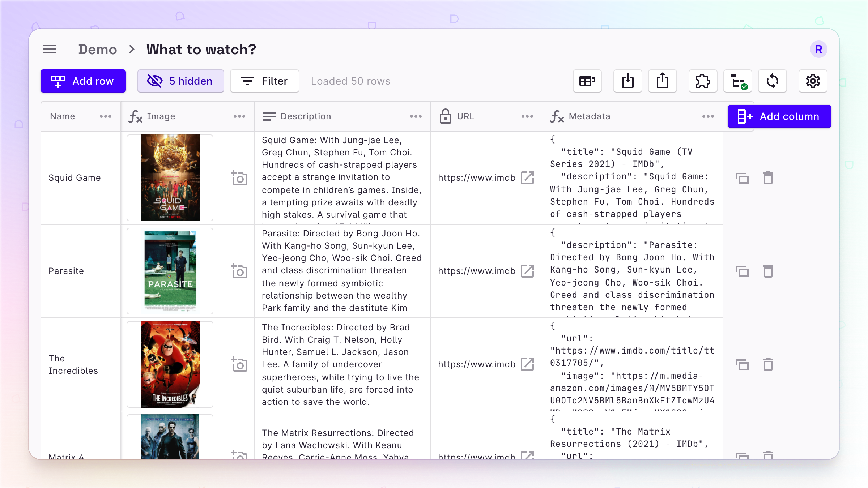Screen dimensions: 868x488
Task: Open the user avatar R
Action: (x=818, y=50)
